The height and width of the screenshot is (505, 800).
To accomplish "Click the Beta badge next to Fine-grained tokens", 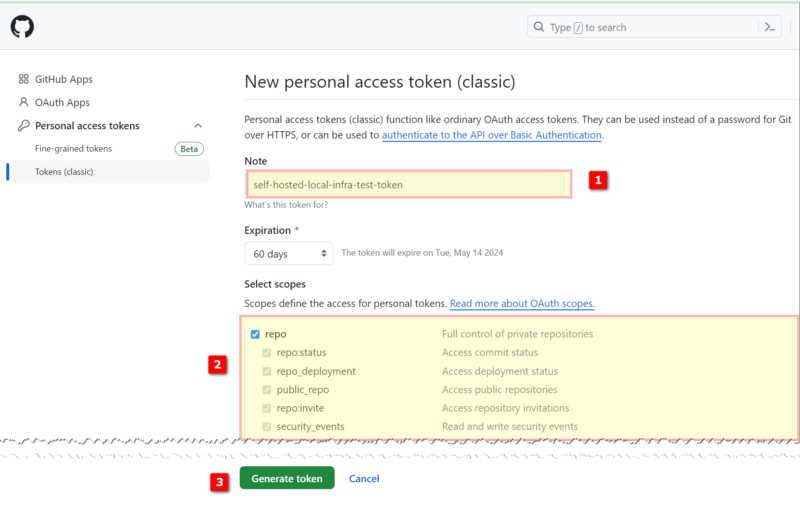I will click(x=189, y=149).
